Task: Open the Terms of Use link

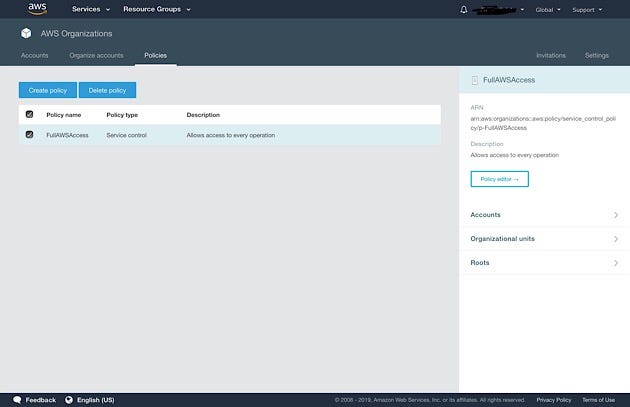Action: click(x=598, y=400)
